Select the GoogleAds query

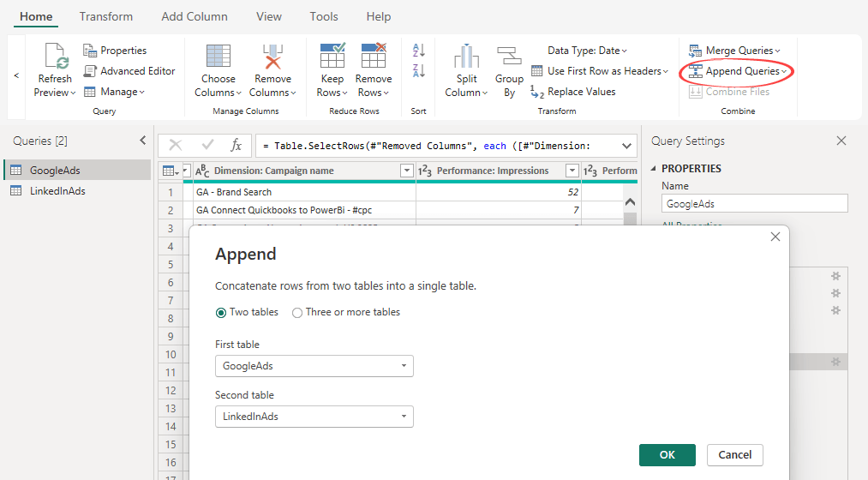click(77, 171)
